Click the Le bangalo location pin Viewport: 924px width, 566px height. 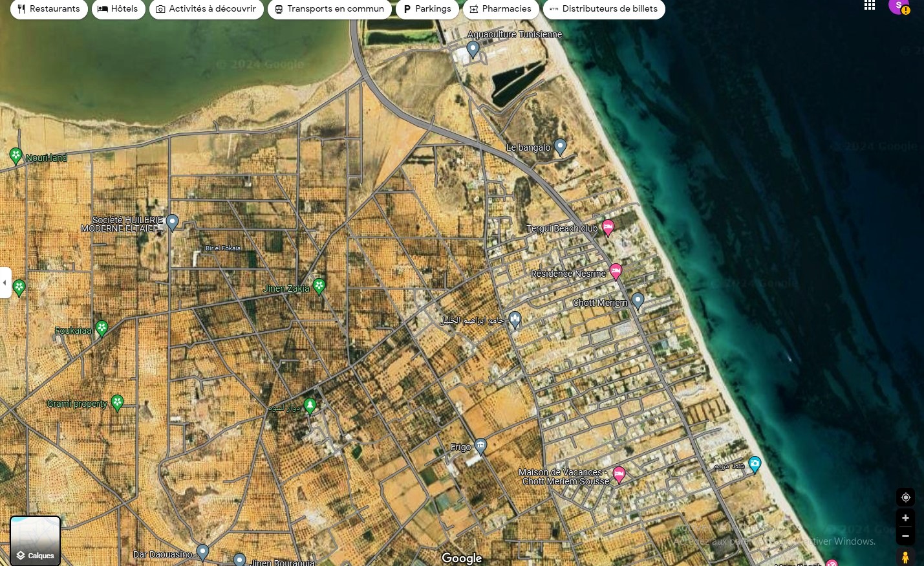[560, 146]
